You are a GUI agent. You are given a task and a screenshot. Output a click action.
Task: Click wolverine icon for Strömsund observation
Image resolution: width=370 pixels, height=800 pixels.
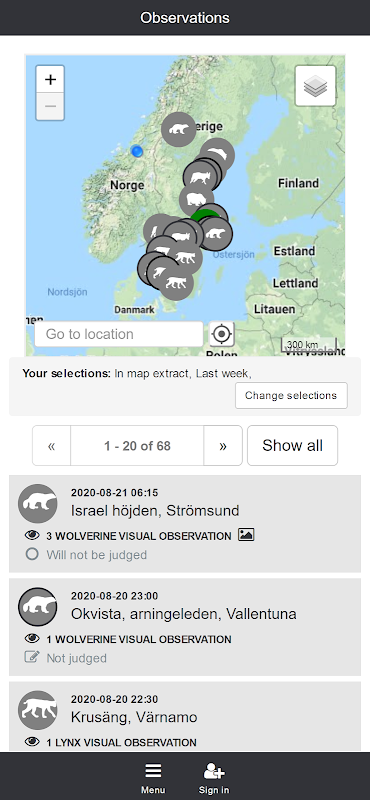[37, 504]
